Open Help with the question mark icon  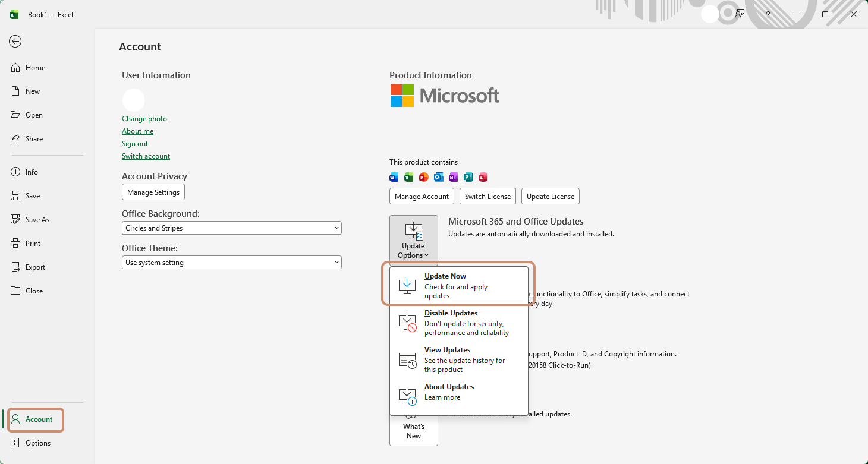pos(768,14)
